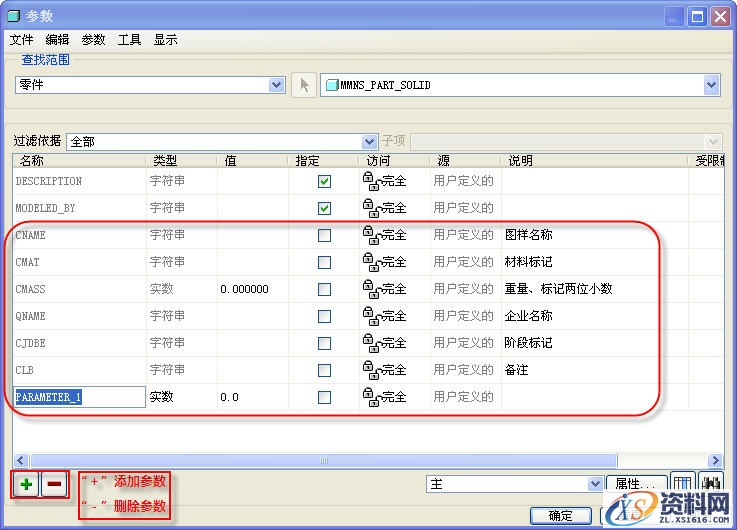737x530 pixels.
Task: Click the lock access icon in CMASS row
Action: (370, 289)
